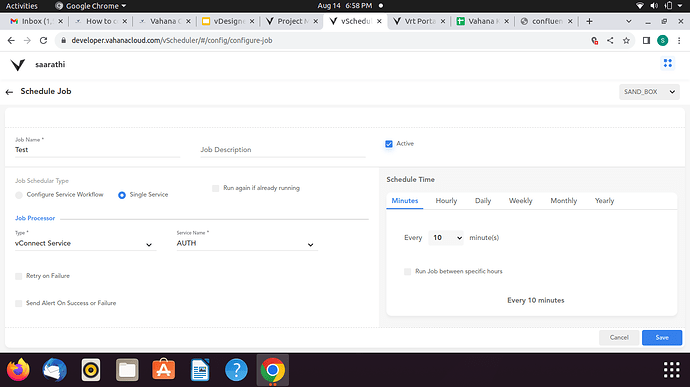This screenshot has width=690, height=387.
Task: Click the Job Description input field
Action: coord(283,150)
